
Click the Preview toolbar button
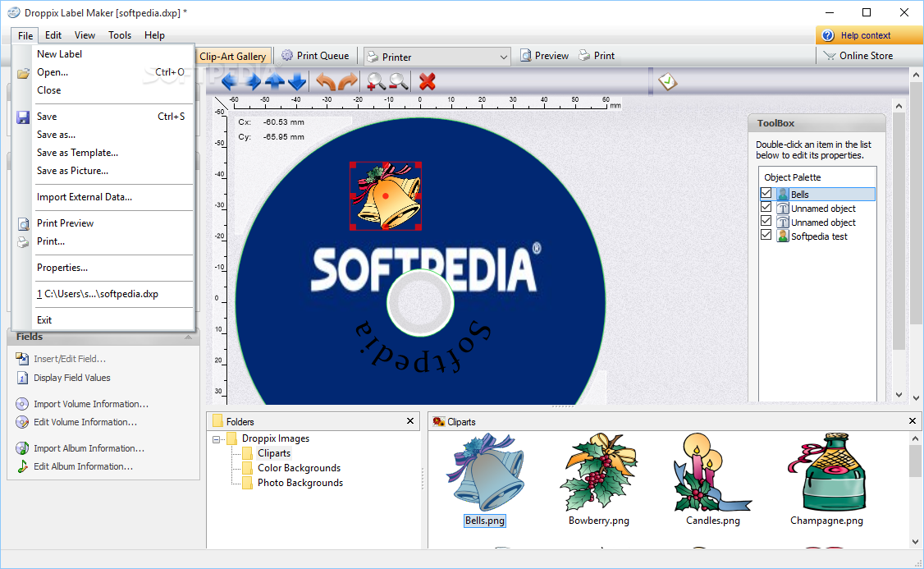(x=545, y=56)
